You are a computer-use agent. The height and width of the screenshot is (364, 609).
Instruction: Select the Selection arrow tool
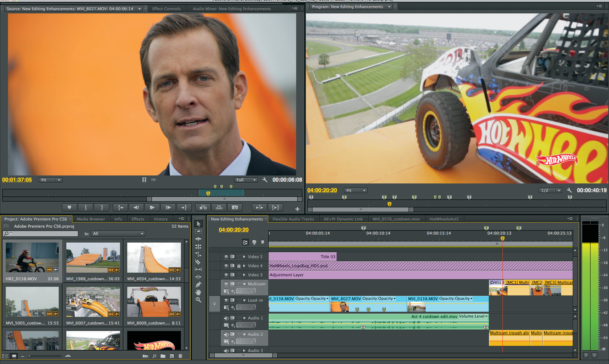click(x=198, y=224)
